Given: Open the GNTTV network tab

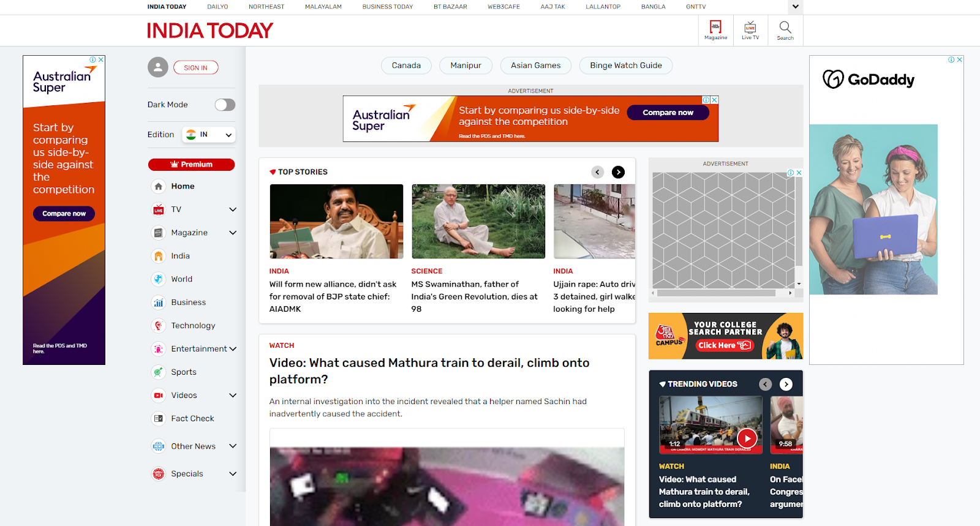Looking at the screenshot, I should point(696,7).
